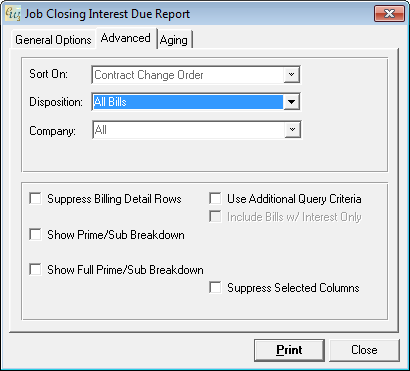Click the Close button at bottom
The width and height of the screenshot is (410, 371).
pos(364,350)
